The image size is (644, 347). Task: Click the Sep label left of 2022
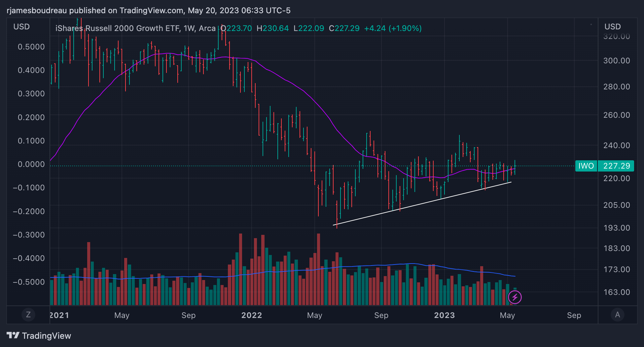point(189,315)
